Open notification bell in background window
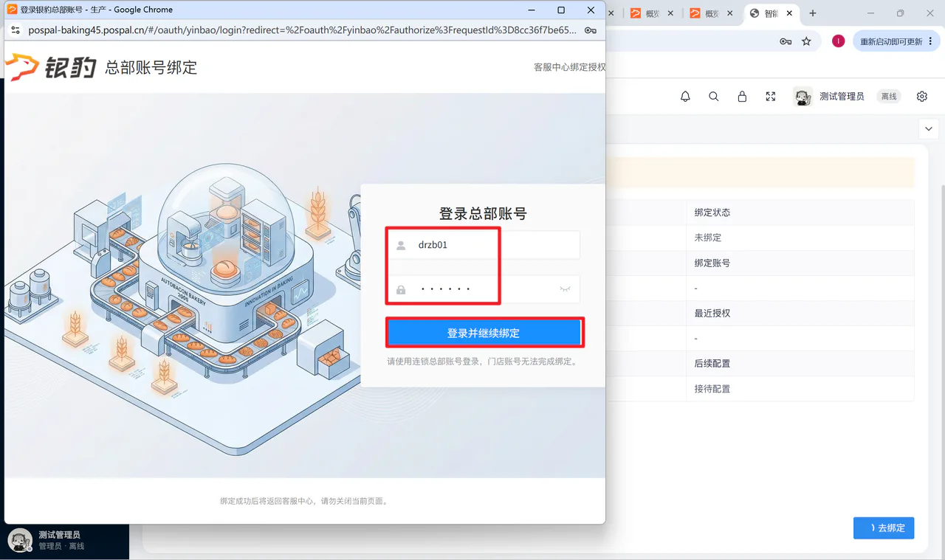This screenshot has height=560, width=945. [x=685, y=97]
